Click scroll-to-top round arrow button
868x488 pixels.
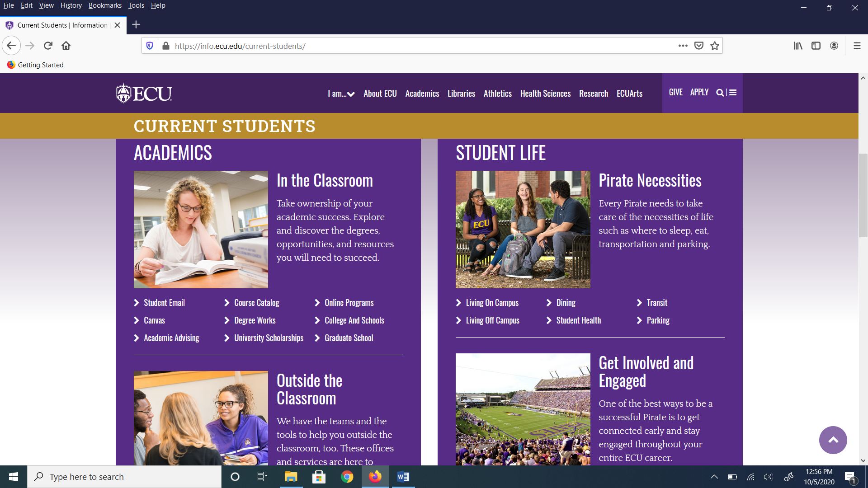click(x=833, y=440)
